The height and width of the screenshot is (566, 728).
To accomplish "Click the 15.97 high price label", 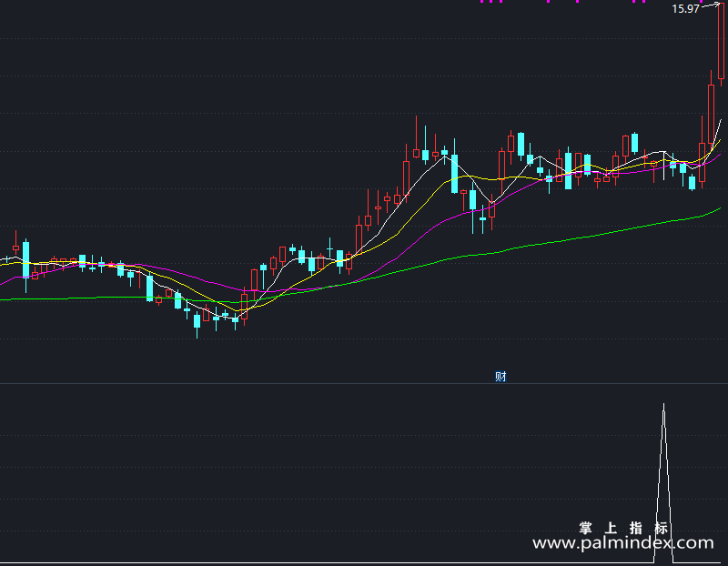I will tap(685, 9).
